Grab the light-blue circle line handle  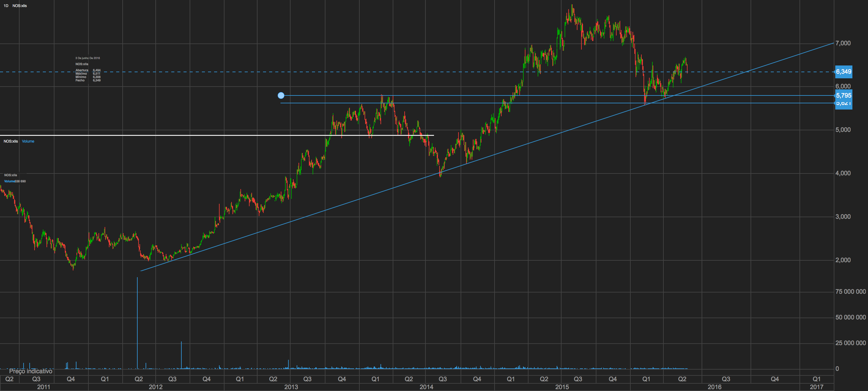point(281,96)
